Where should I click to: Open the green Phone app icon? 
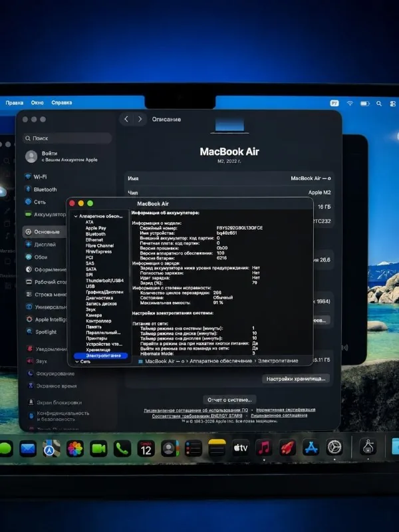click(122, 449)
